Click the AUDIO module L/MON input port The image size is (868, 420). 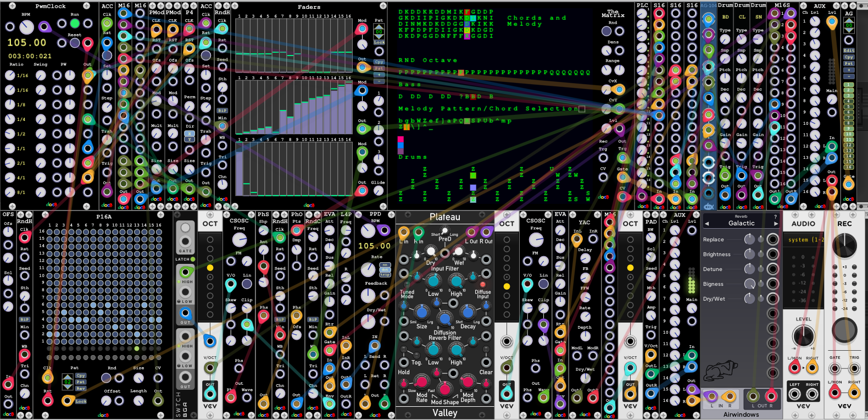click(x=794, y=367)
